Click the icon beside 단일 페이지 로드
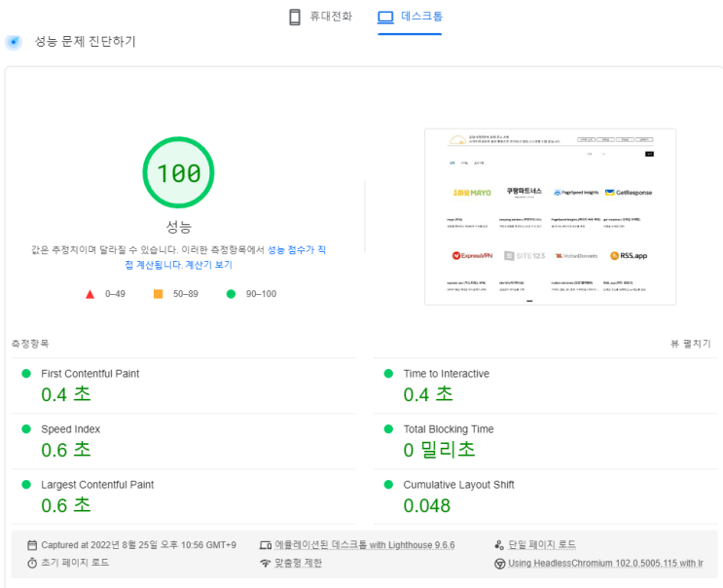Screen dimensions: 723x588 tap(499, 545)
